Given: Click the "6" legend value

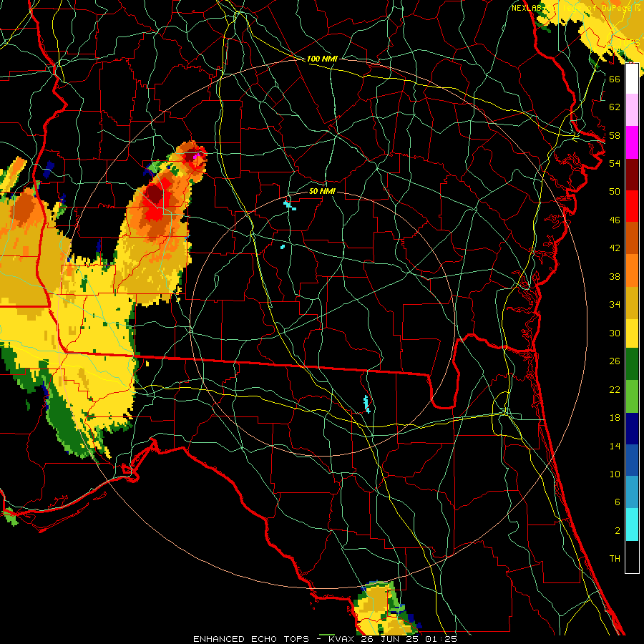Looking at the screenshot, I should pos(617,502).
